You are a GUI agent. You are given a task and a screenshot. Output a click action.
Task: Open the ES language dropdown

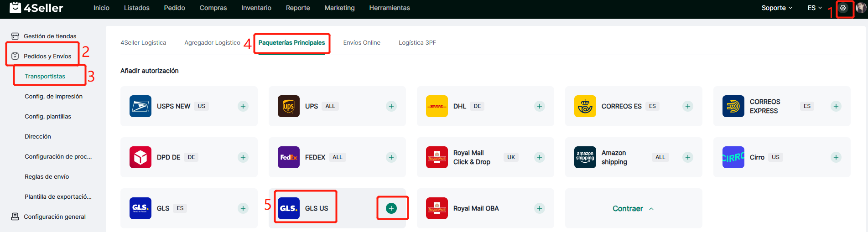(815, 8)
